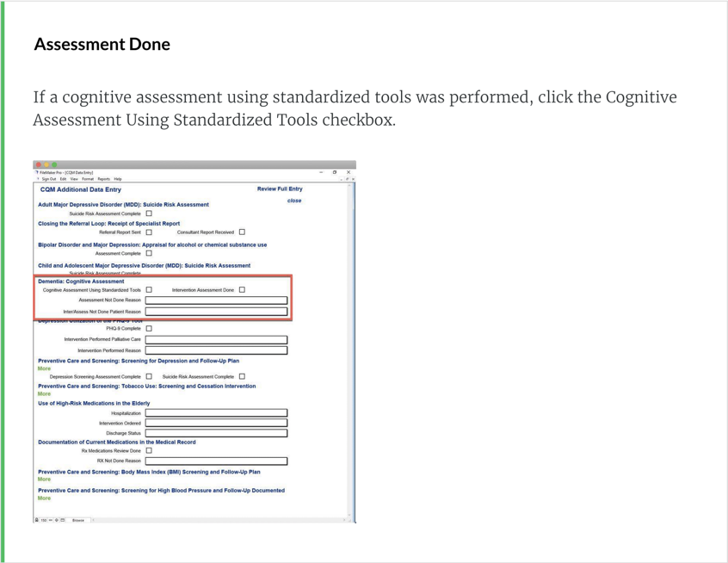Image resolution: width=728 pixels, height=563 pixels.
Task: Open the Browse mode dropdown
Action: click(x=78, y=520)
